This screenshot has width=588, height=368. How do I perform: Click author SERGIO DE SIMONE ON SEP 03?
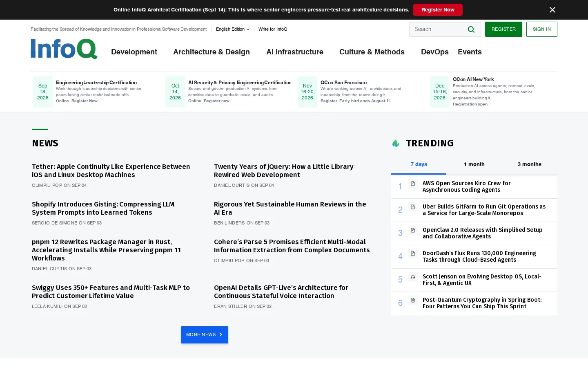point(67,223)
